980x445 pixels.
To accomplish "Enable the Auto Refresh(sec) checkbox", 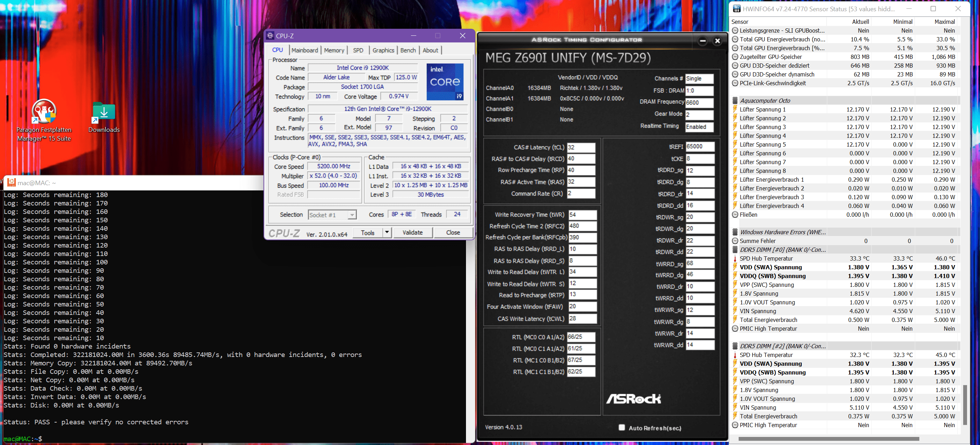I will tap(622, 427).
